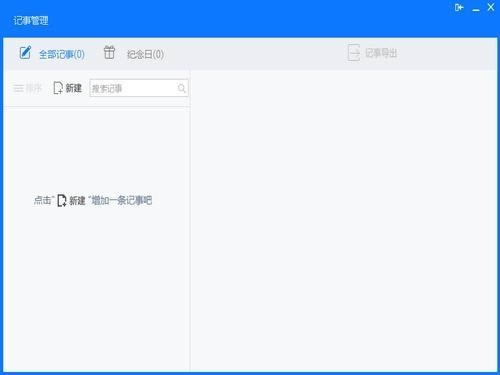Viewport: 500px width, 375px height.
Task: Click the new document icon beside 新建
Action: point(58,88)
